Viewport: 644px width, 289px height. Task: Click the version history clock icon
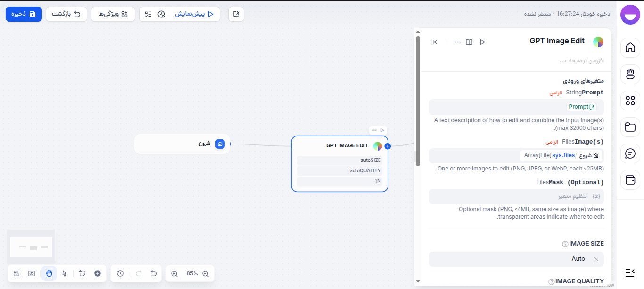120,273
